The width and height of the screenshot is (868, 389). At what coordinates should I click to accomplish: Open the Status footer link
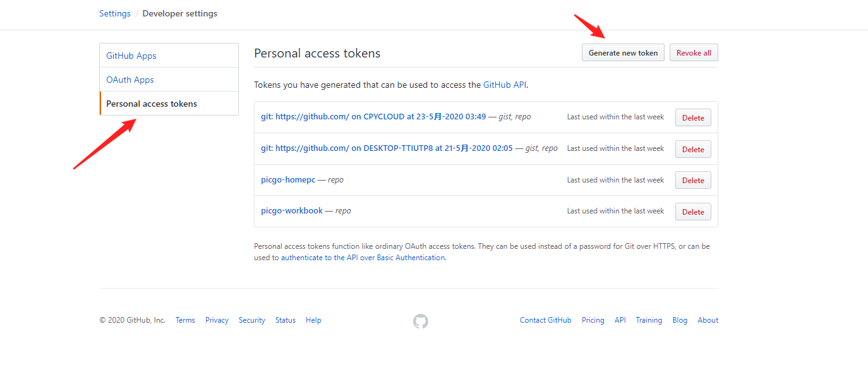tap(286, 320)
